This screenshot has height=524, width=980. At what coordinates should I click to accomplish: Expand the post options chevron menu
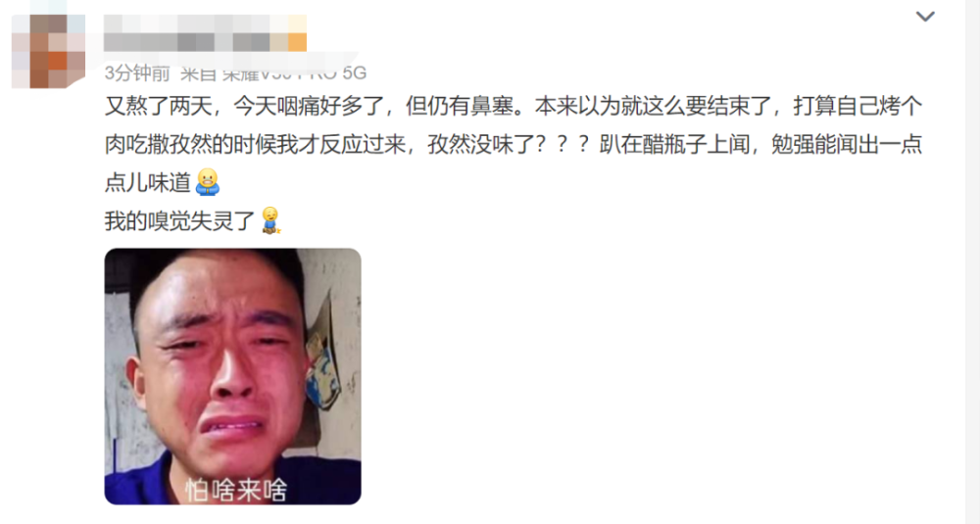pos(925,17)
